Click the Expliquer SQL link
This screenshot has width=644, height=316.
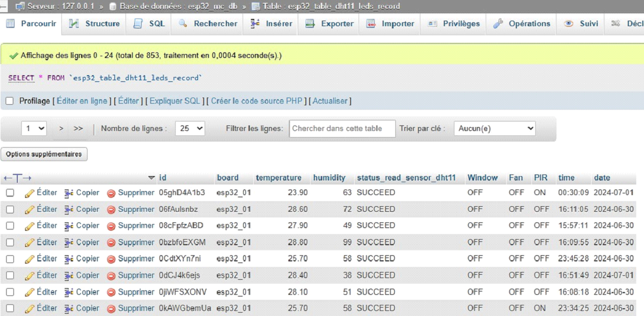point(175,101)
